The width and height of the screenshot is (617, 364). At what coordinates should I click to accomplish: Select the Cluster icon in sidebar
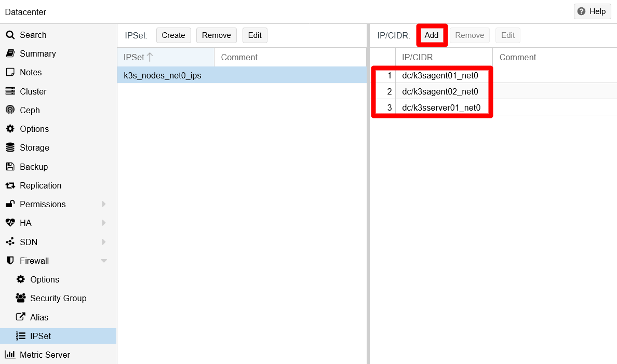pos(11,91)
